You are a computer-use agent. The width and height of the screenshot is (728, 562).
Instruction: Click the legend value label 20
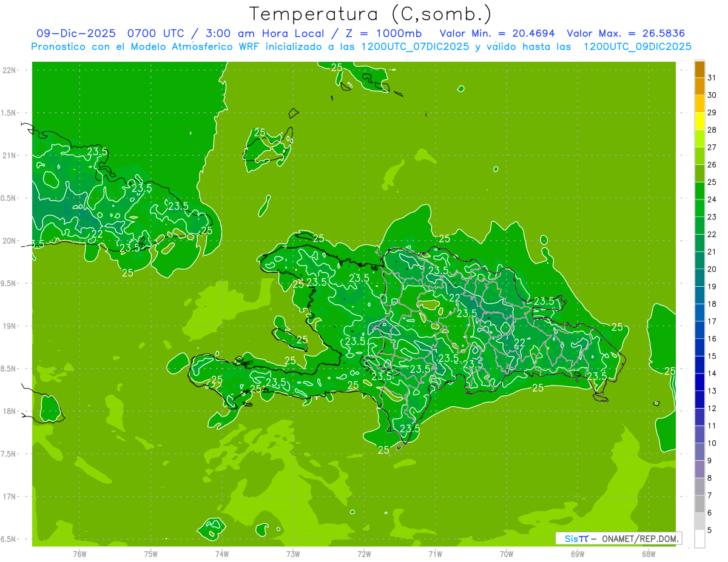(712, 269)
